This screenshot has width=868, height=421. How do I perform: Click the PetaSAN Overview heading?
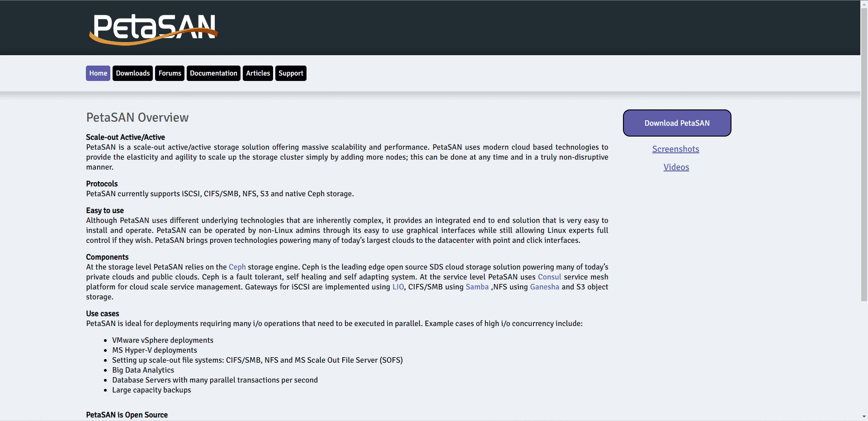coord(137,118)
